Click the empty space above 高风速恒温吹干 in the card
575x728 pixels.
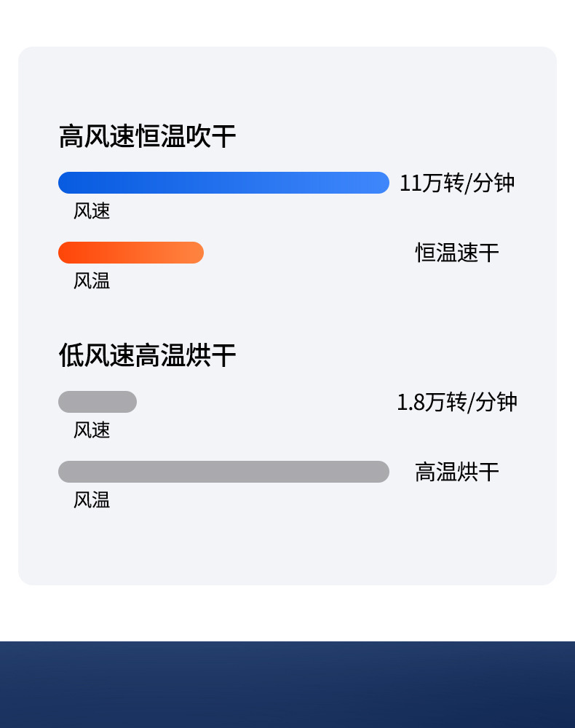(x=287, y=84)
